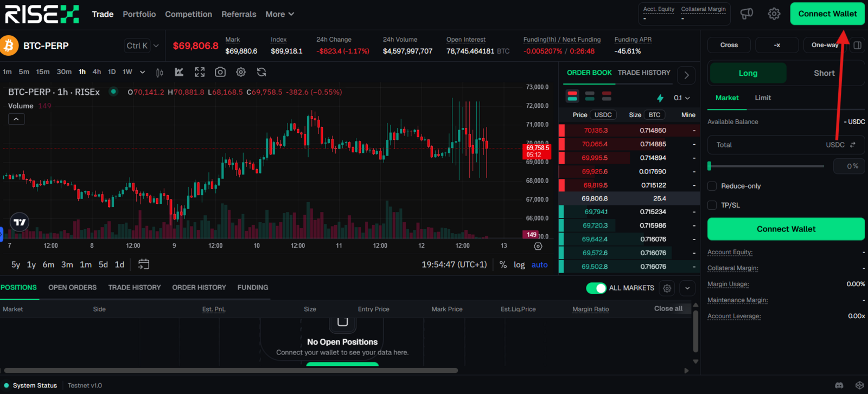Open the ORDER HISTORY tab
This screenshot has height=394, width=868.
pyautogui.click(x=199, y=288)
